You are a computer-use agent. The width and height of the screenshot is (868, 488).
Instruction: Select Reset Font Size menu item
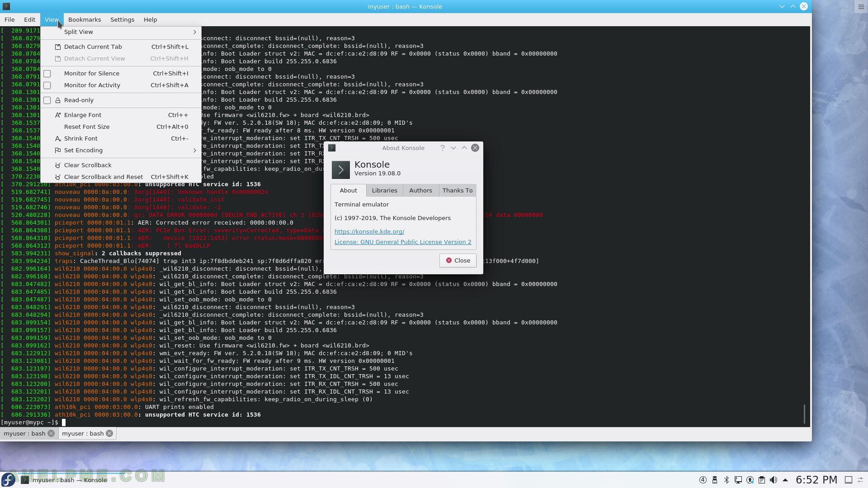tap(121, 127)
